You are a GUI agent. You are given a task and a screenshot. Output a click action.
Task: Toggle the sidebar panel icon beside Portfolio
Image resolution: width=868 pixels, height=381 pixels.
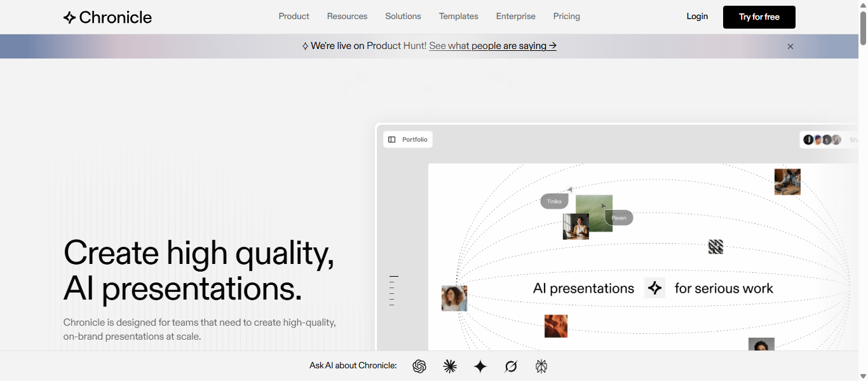[392, 139]
